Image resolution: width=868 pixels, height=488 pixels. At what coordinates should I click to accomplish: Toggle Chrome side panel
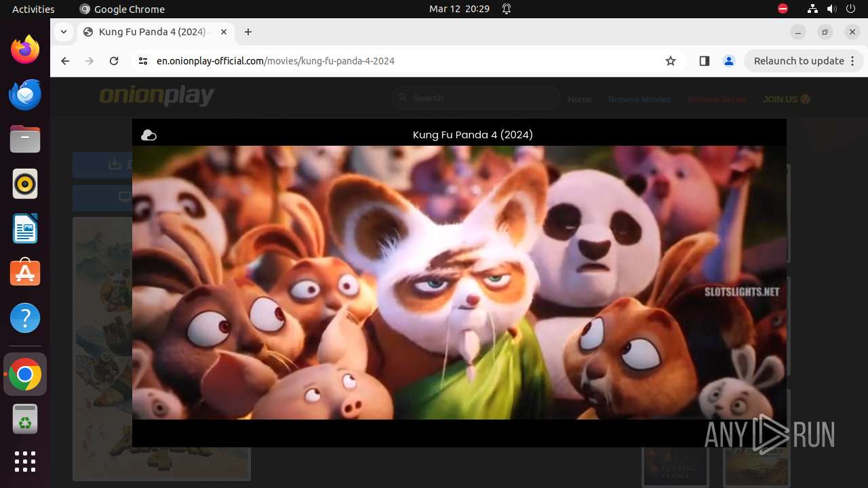[x=704, y=61]
